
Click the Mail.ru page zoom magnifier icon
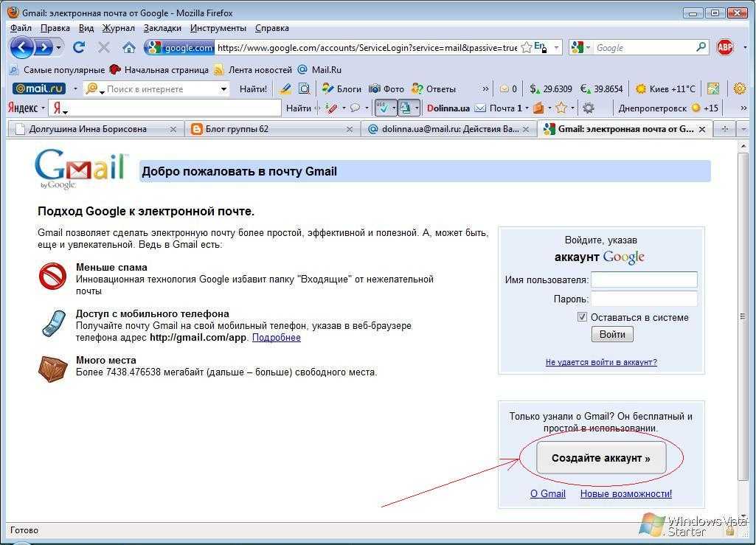[x=304, y=88]
